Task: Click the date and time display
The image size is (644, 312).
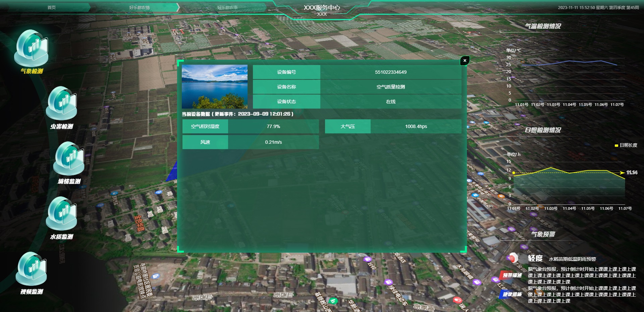Action: click(x=598, y=7)
